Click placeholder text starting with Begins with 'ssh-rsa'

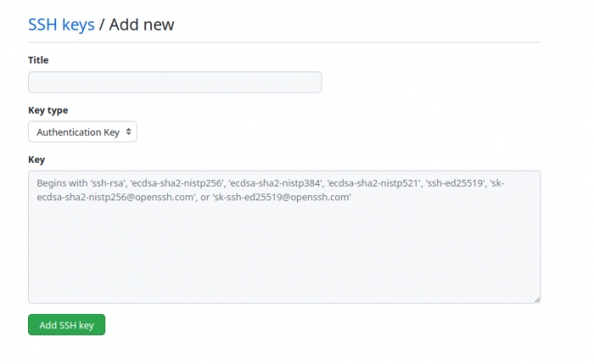coord(271,183)
